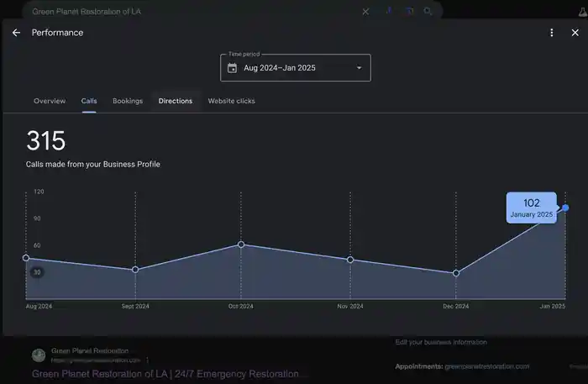The height and width of the screenshot is (384, 588).
Task: Switch to the Directions tab
Action: point(175,101)
